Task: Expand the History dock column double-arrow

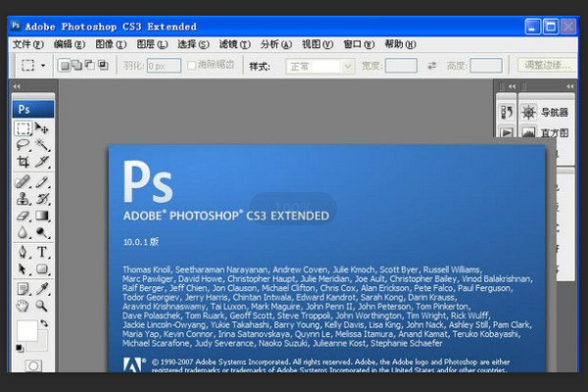Action: (512, 86)
